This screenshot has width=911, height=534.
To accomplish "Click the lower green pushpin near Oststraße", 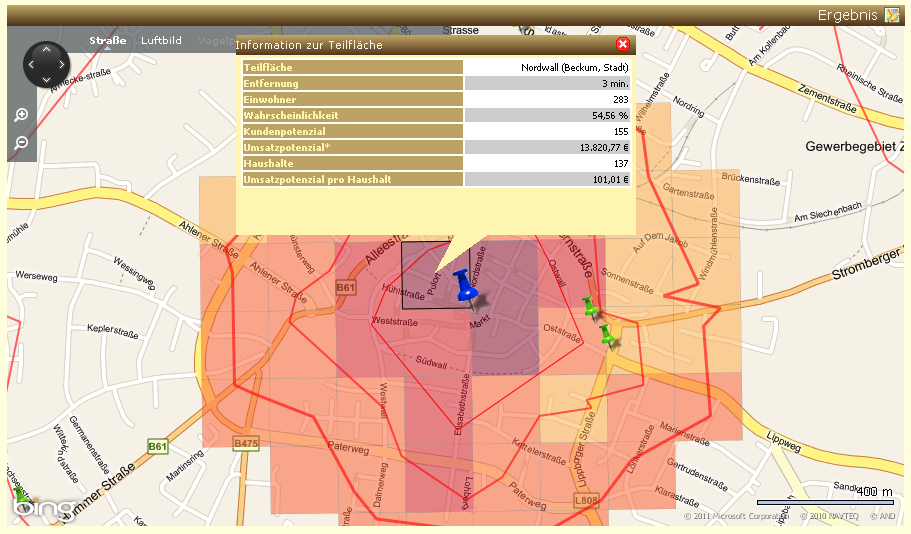I will (x=606, y=335).
